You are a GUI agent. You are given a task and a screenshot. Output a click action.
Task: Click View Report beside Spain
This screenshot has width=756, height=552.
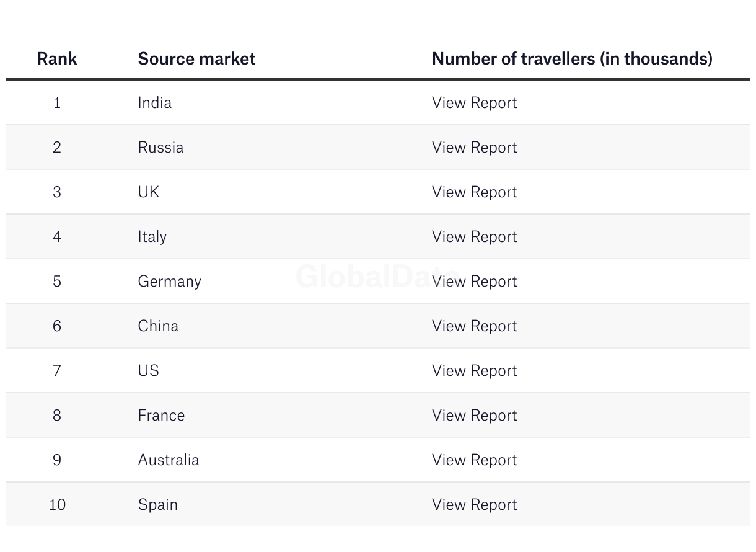click(474, 504)
